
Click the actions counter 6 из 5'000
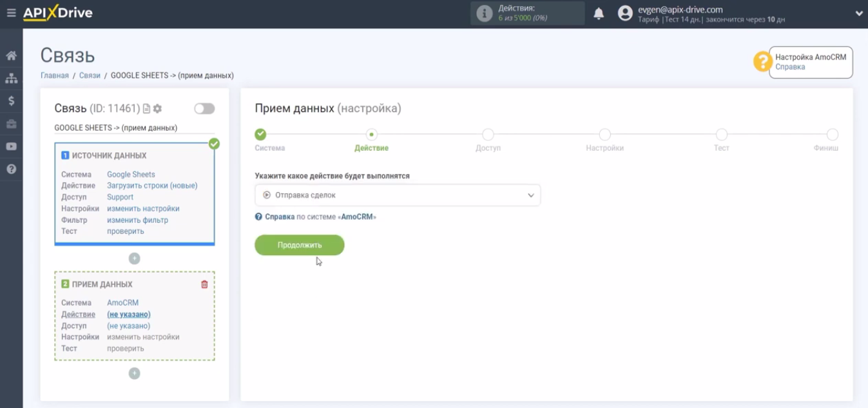[x=523, y=18]
